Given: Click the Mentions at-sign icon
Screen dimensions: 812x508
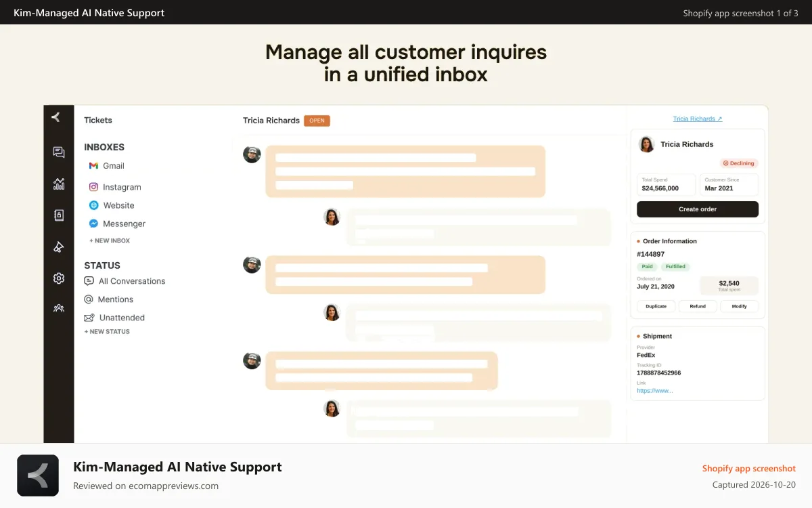Looking at the screenshot, I should 89,299.
